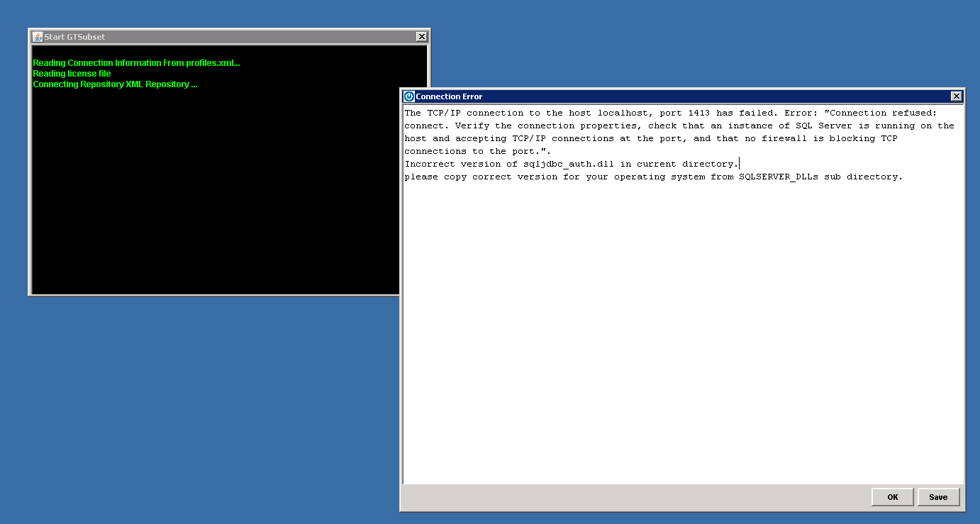Viewport: 980px width, 524px height.
Task: Click the line starting 'host and accepting TCP/IP connections'
Action: 651,138
